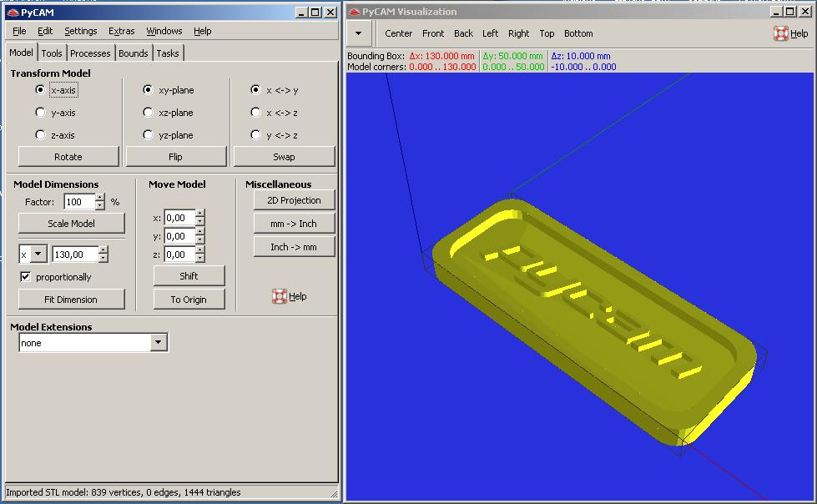Increase the Move Model z value
817x504 pixels.
point(200,250)
